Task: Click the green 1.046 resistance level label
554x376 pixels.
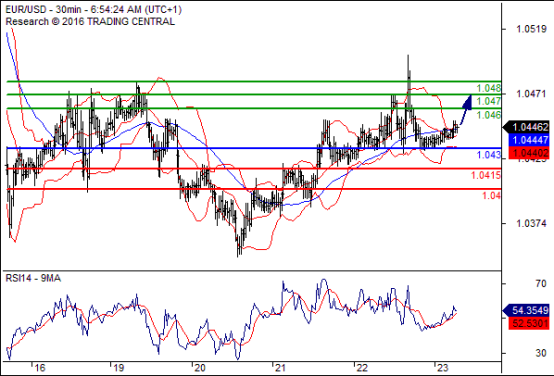Action: pyautogui.click(x=489, y=115)
